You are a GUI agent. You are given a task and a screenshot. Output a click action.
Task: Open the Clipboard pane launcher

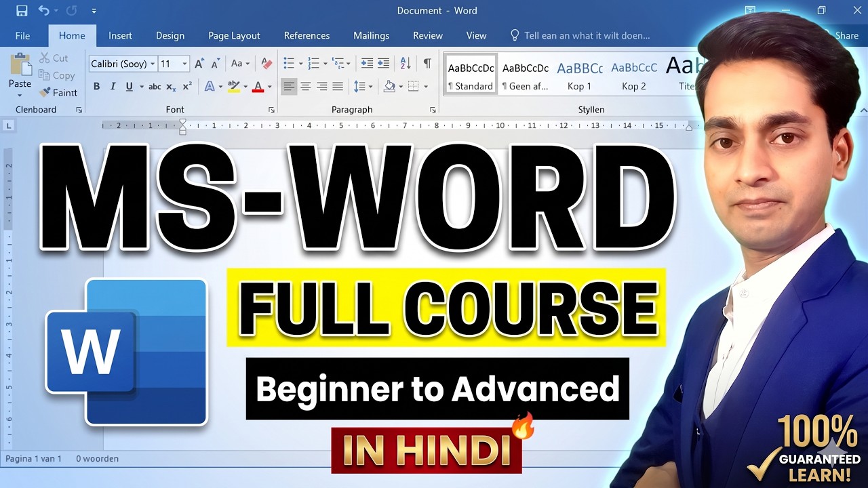click(79, 110)
